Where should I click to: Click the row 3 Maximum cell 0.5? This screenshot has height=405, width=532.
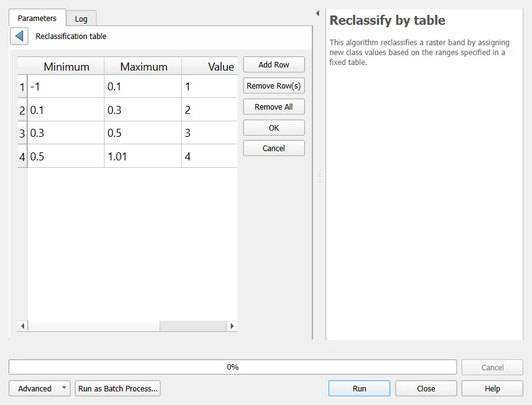point(143,133)
